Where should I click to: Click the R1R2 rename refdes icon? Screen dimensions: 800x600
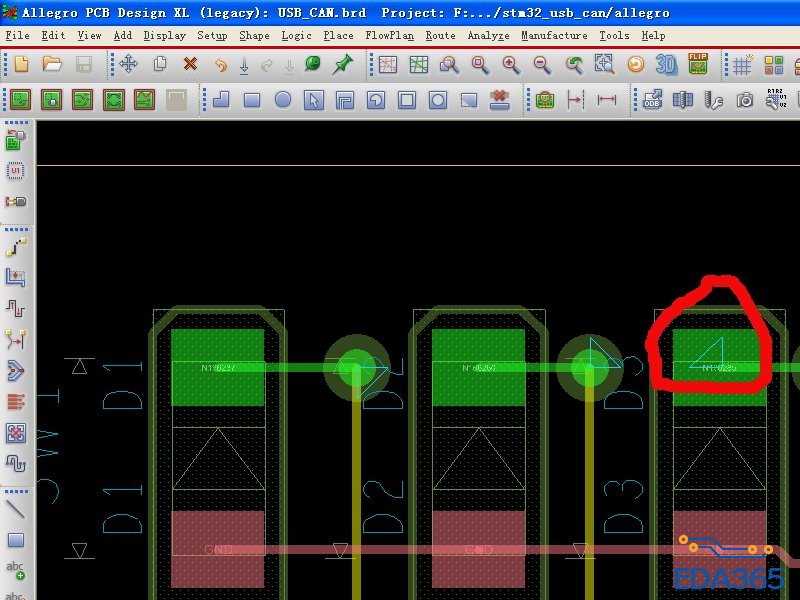click(776, 99)
